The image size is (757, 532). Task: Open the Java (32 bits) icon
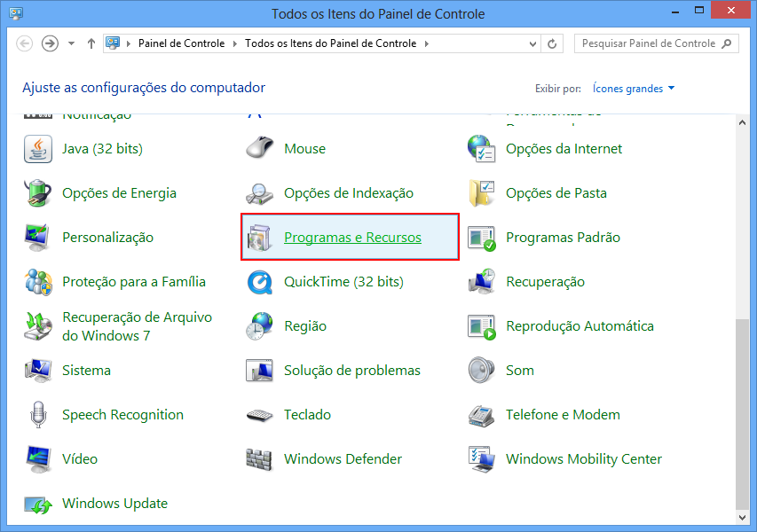tap(38, 149)
